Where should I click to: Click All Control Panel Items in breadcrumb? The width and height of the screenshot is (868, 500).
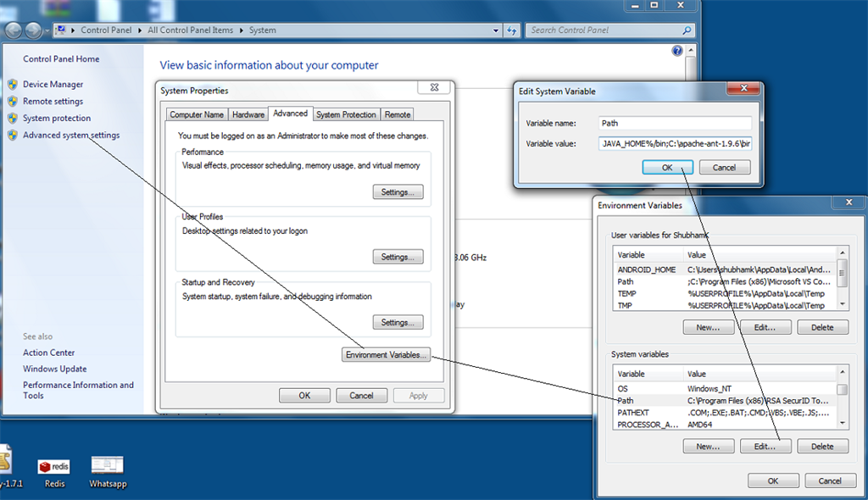pos(191,30)
